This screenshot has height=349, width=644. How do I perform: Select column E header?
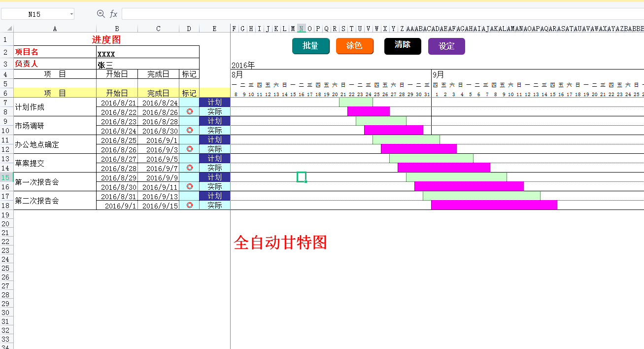pyautogui.click(x=215, y=29)
